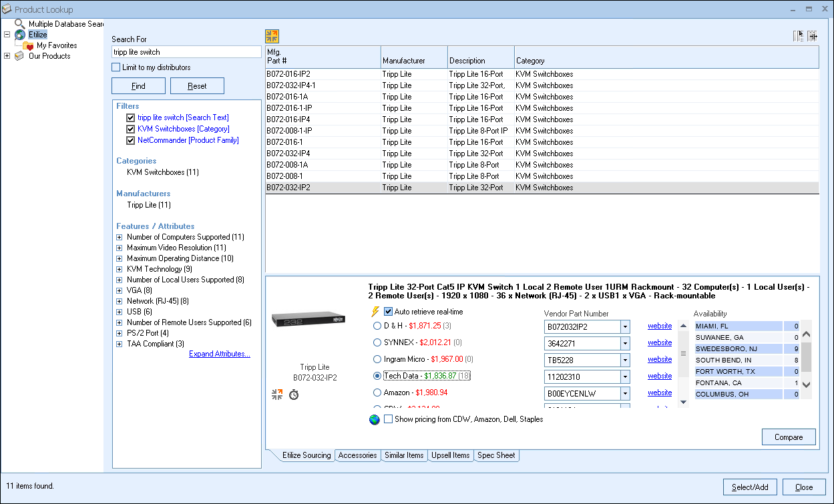
Task: Click the Select/Add button
Action: coord(750,487)
